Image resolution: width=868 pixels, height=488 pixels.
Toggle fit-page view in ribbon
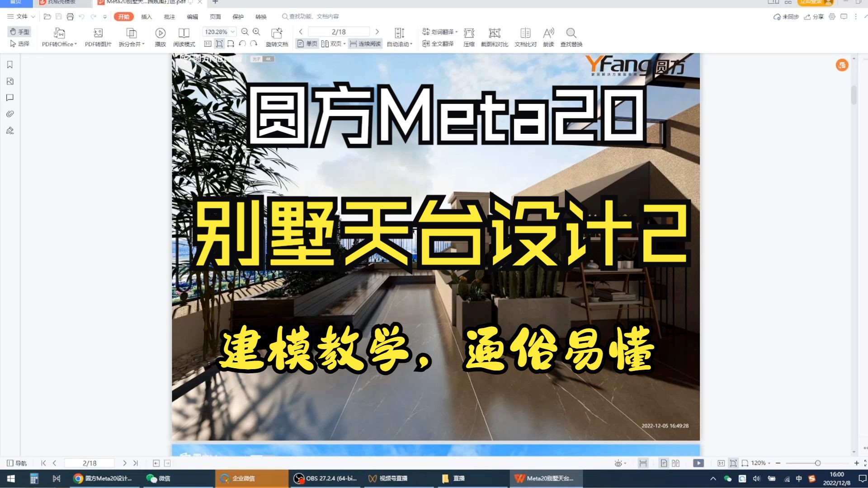coord(219,44)
